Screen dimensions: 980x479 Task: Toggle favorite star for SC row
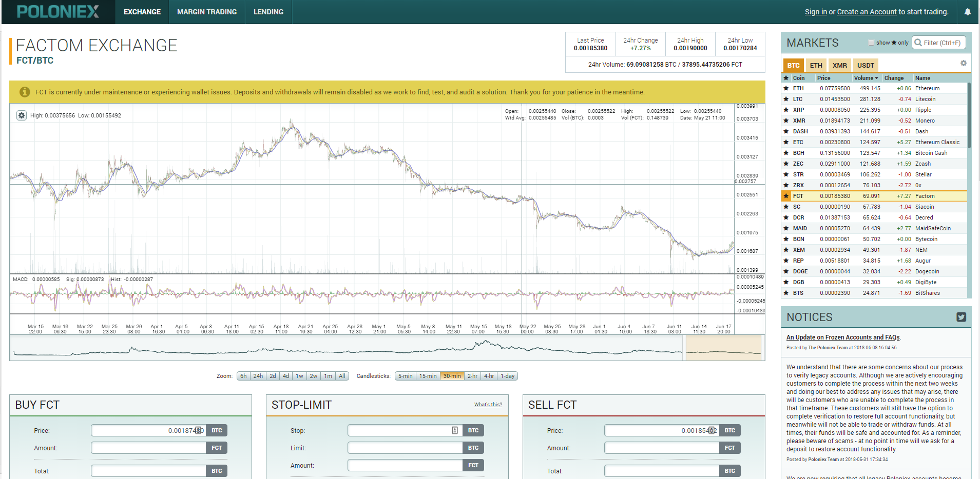tap(786, 207)
